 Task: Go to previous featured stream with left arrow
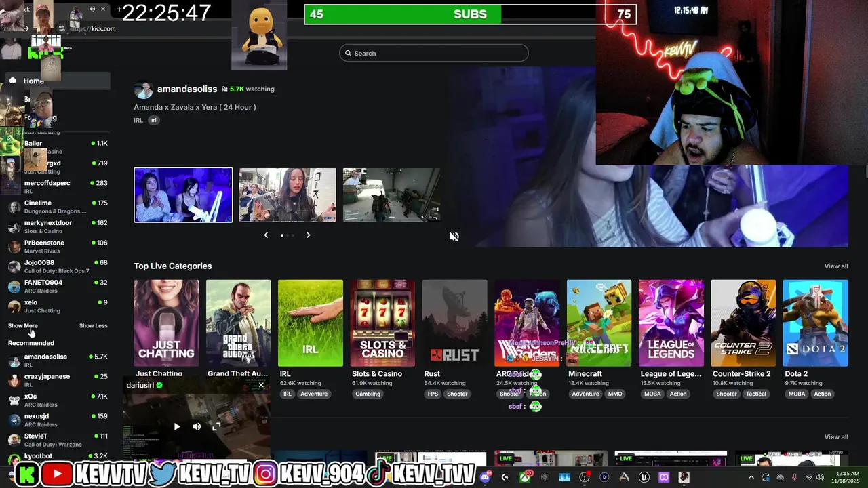coord(266,235)
